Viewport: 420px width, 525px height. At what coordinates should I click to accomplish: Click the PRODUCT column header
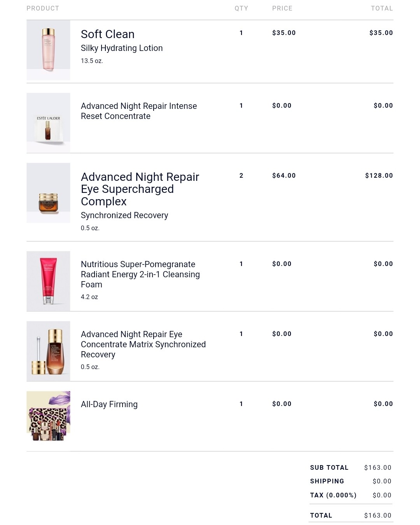pyautogui.click(x=43, y=8)
